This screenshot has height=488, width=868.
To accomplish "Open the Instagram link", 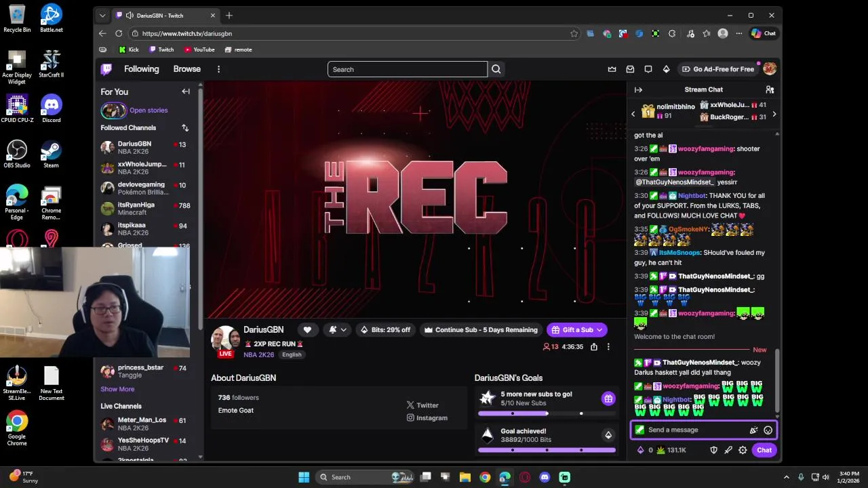I will pos(427,418).
